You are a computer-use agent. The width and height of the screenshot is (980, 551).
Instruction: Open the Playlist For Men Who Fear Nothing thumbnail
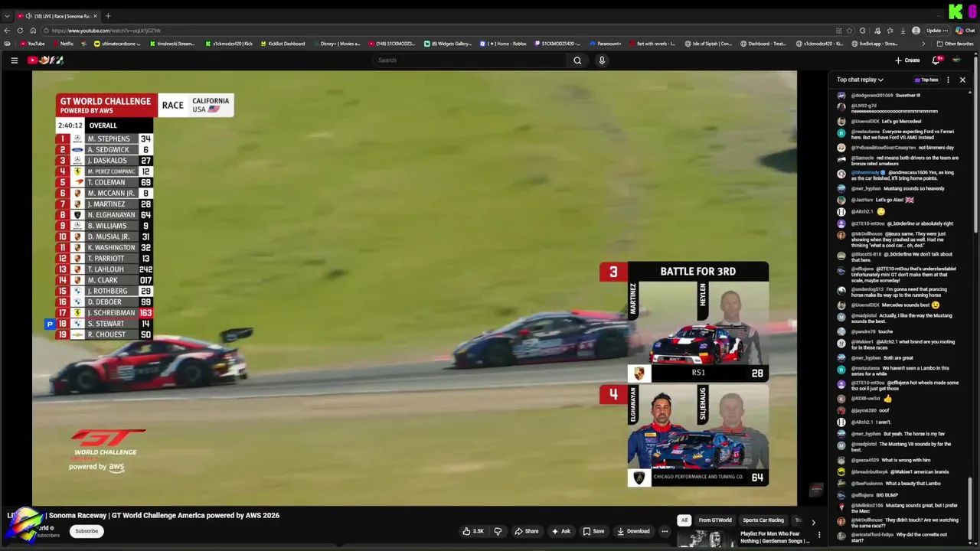coord(705,540)
